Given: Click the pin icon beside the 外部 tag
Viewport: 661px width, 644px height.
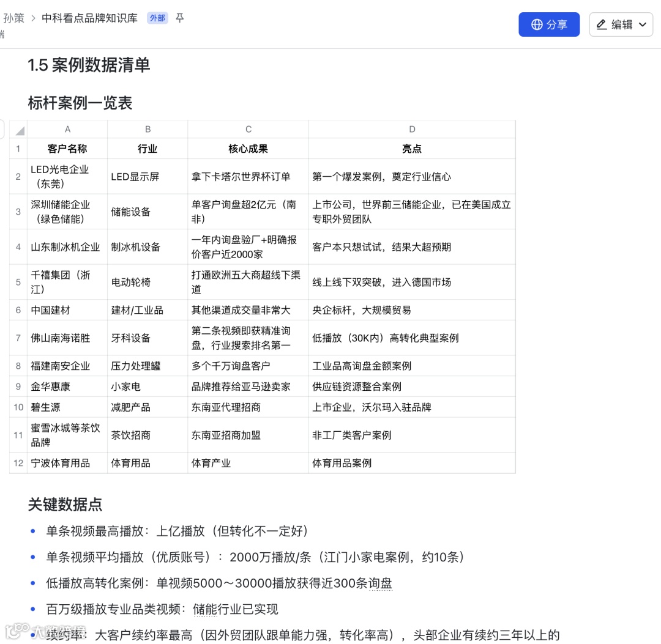Looking at the screenshot, I should click(x=179, y=18).
